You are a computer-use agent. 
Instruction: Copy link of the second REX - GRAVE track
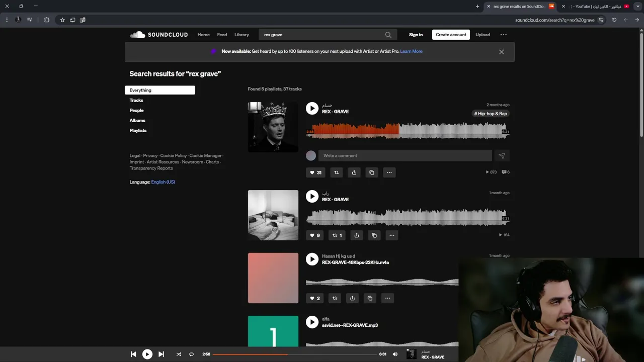pyautogui.click(x=374, y=235)
